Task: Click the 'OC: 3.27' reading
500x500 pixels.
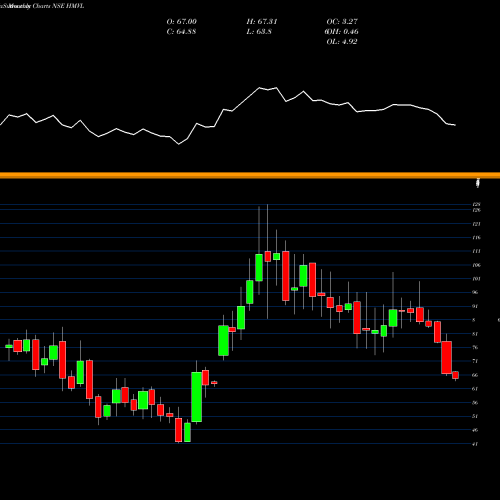Action: coord(342,22)
